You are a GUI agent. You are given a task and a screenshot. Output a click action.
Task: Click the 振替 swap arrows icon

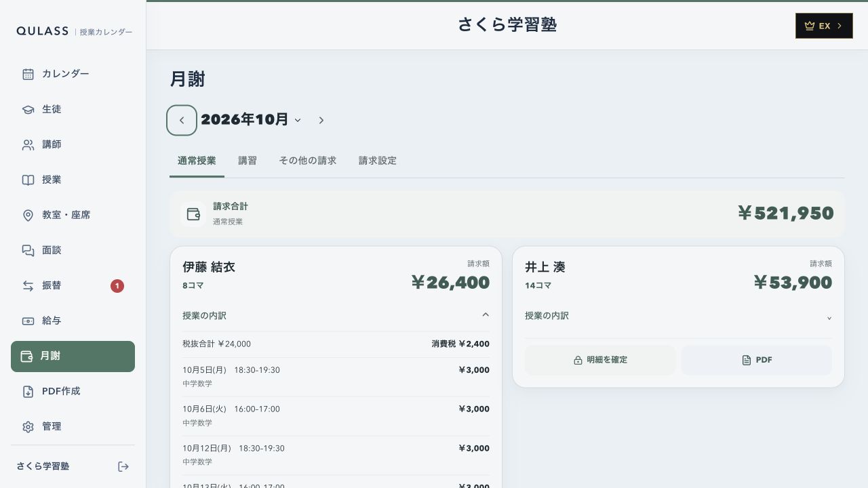28,285
